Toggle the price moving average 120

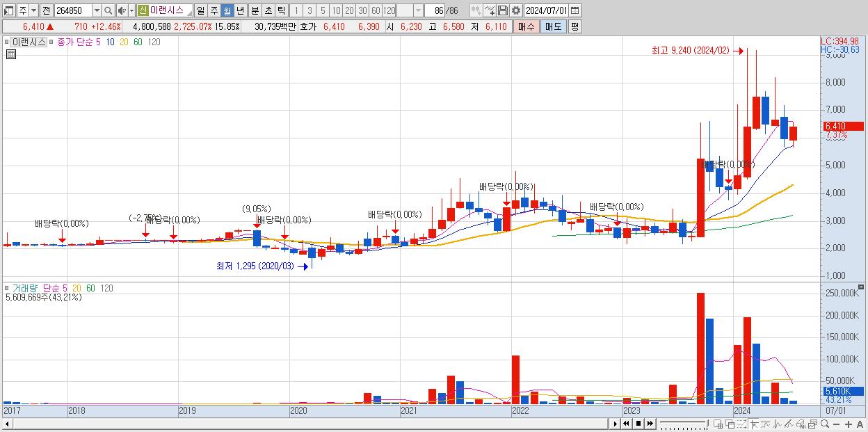tap(154, 42)
